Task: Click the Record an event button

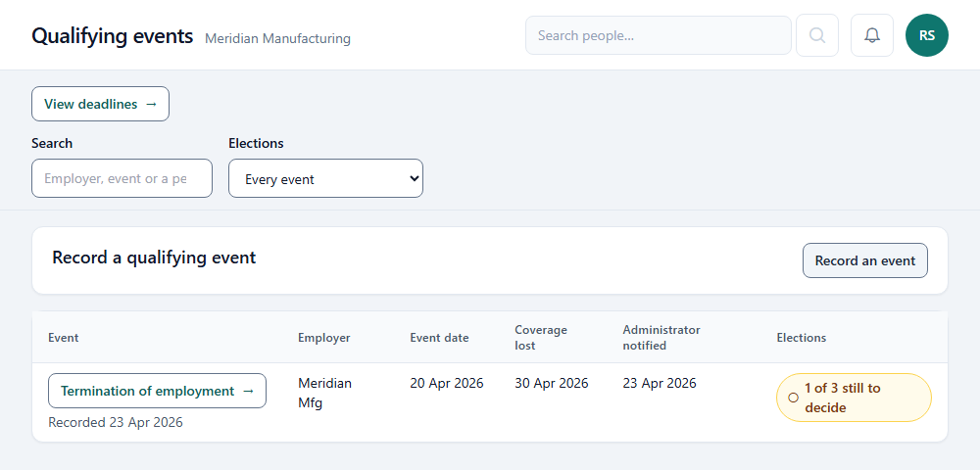Action: [x=865, y=260]
